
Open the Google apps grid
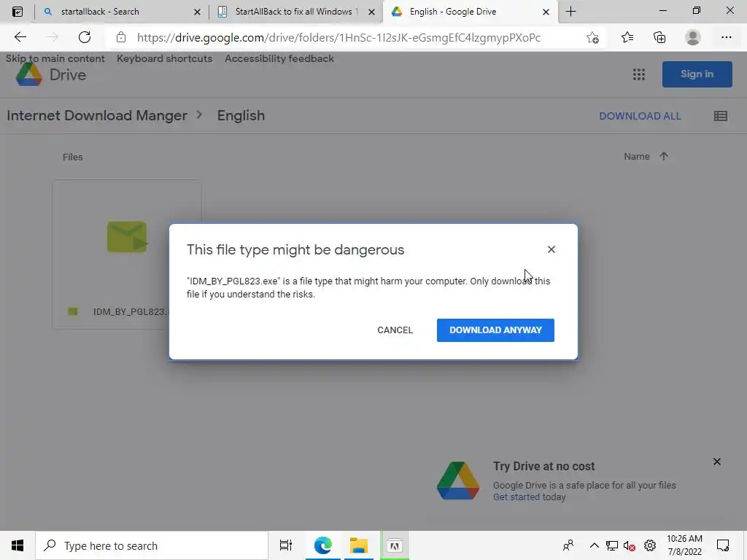coord(638,74)
